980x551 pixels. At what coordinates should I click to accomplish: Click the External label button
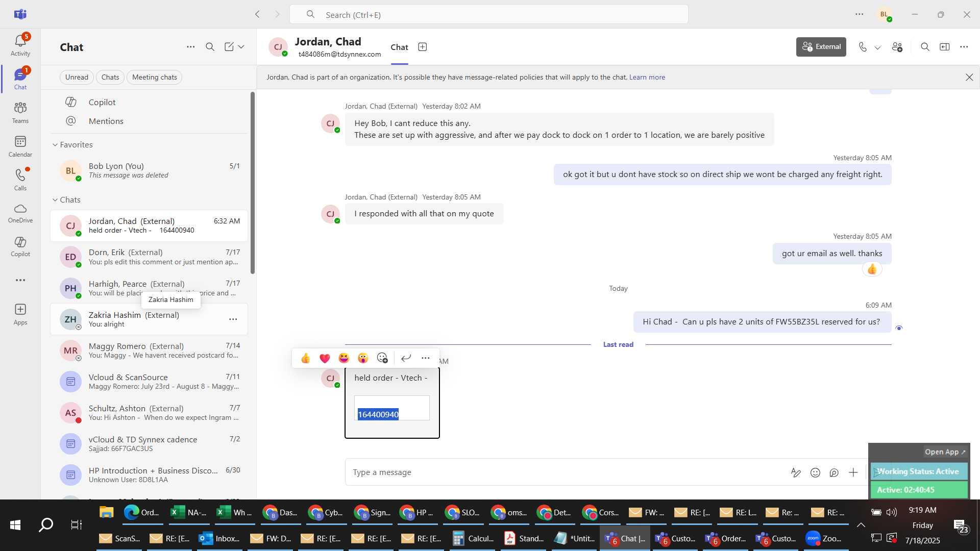coord(821,47)
